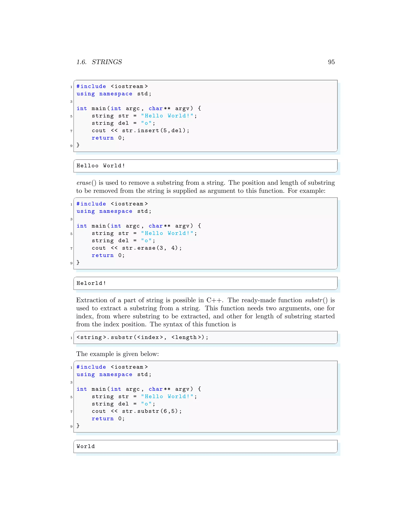Image resolution: width=411 pixels, height=532 pixels.
Task: Click the section header "1.6. STRINGS"
Action: coord(99,62)
